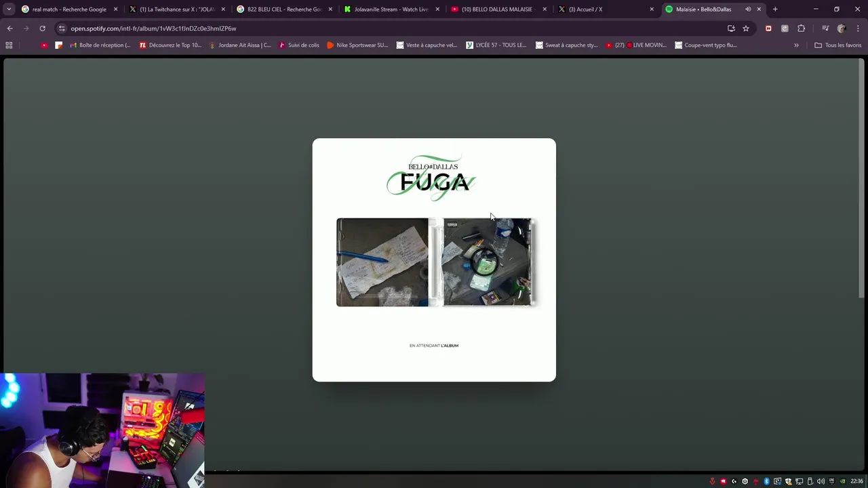
Task: Open the red extension icon in toolbar
Action: tap(768, 28)
